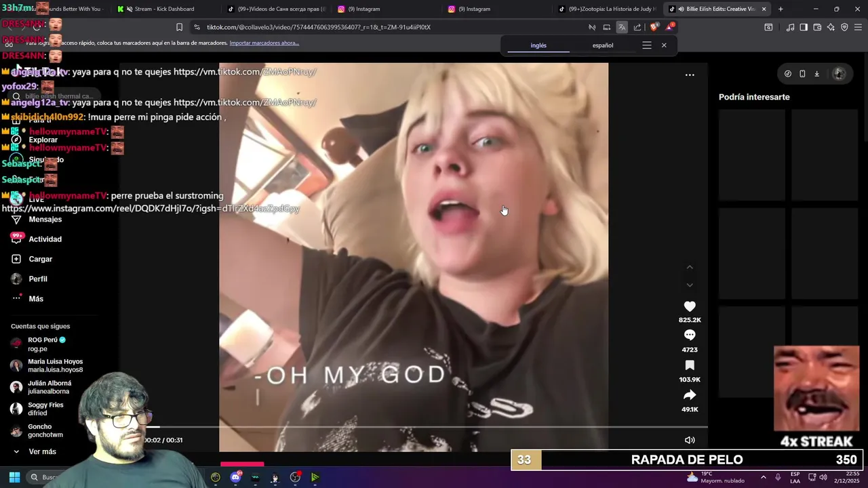Open the Windows Start menu
Viewport: 868px width, 488px height.
pos(14,477)
